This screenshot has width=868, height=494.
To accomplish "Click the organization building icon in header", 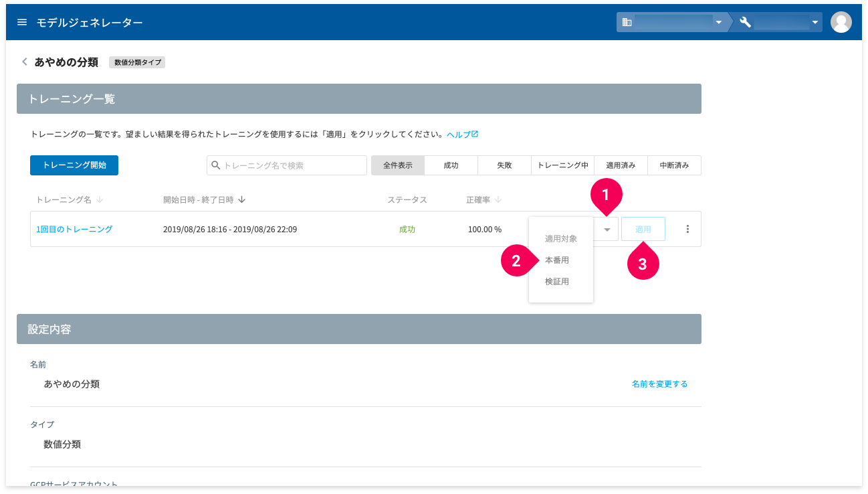I will point(627,22).
